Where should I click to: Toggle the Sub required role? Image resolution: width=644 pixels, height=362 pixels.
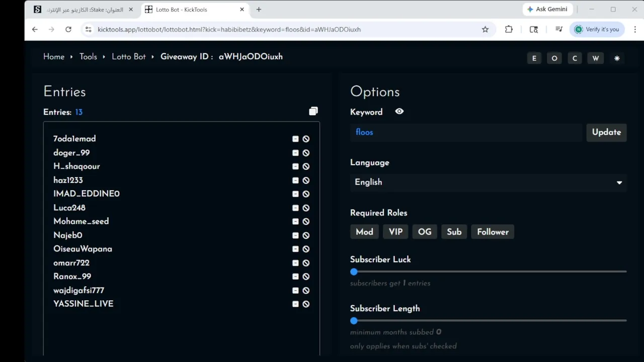pyautogui.click(x=454, y=232)
